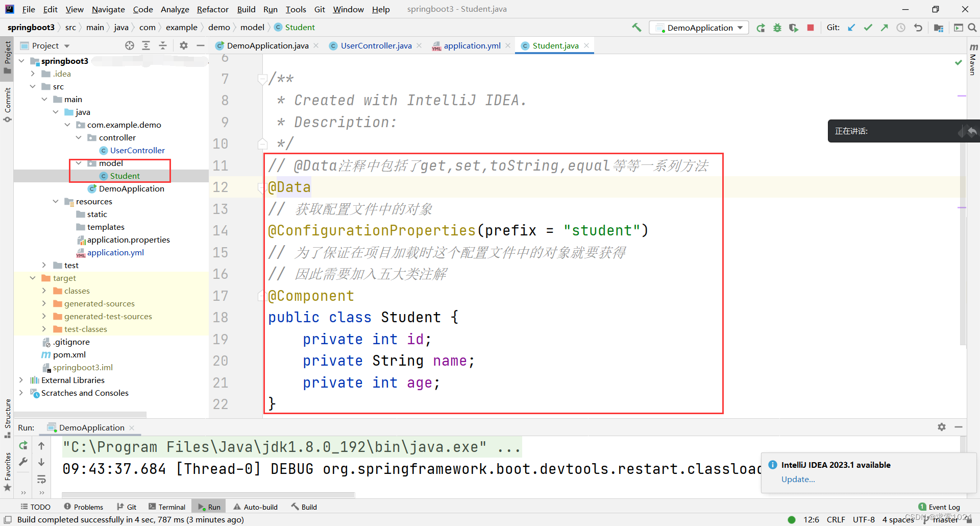
Task: Expand the test folder
Action: point(44,265)
